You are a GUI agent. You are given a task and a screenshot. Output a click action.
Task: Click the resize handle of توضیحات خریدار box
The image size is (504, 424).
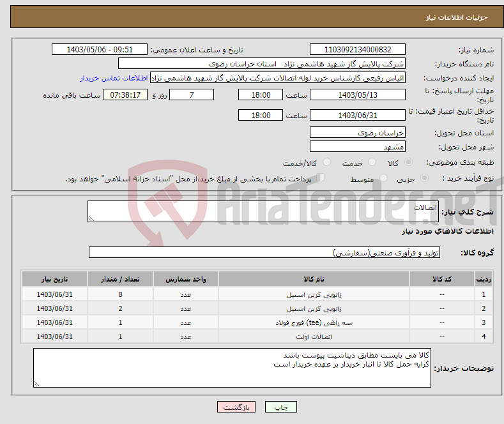pos(37,384)
